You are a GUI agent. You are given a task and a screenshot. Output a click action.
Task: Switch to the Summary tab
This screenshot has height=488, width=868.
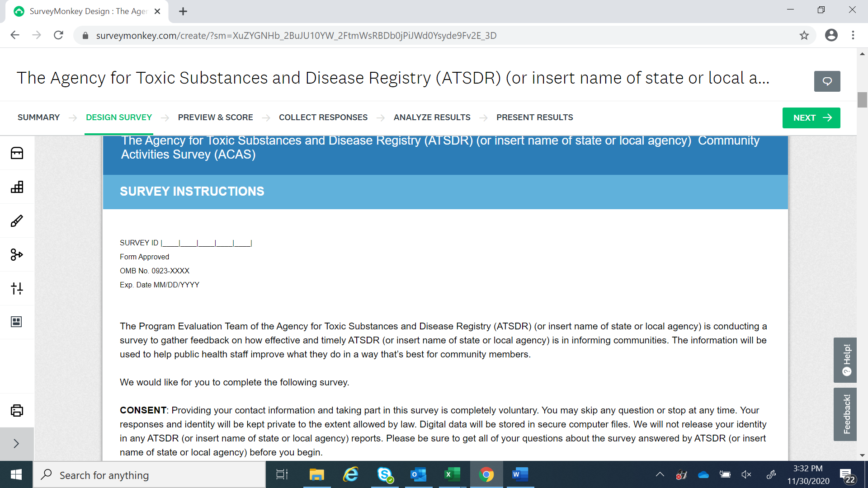[x=38, y=117]
